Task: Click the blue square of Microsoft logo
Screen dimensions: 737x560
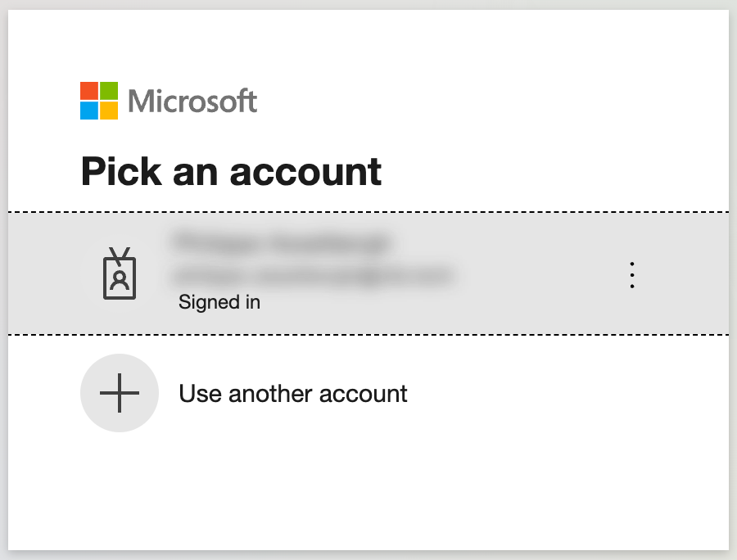Action: pos(88,111)
